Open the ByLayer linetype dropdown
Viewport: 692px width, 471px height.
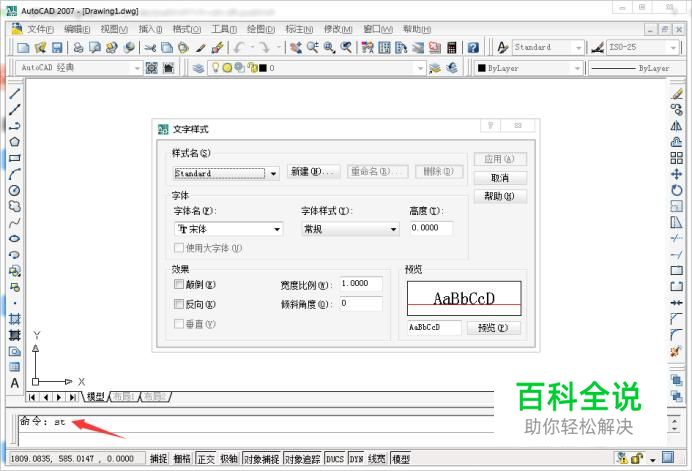(x=636, y=68)
